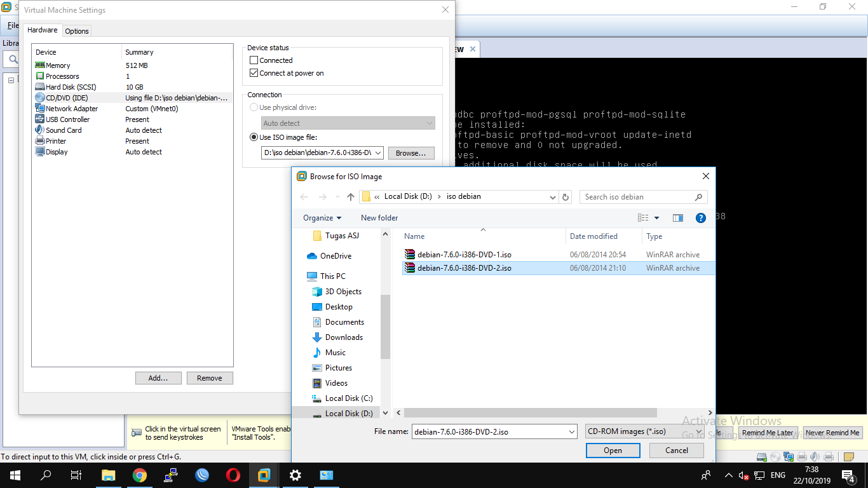868x488 pixels.
Task: Open PuTTY from the taskbar
Action: pyautogui.click(x=170, y=475)
